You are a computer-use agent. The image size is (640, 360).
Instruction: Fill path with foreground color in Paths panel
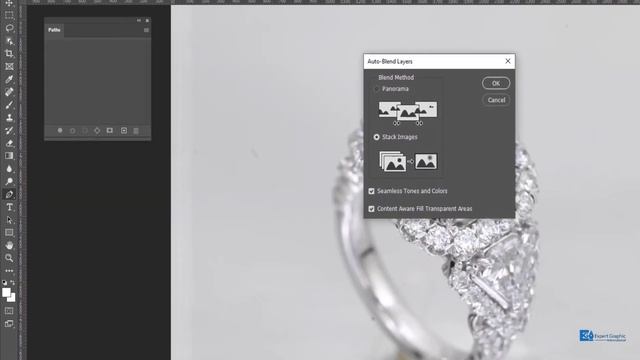click(x=60, y=131)
